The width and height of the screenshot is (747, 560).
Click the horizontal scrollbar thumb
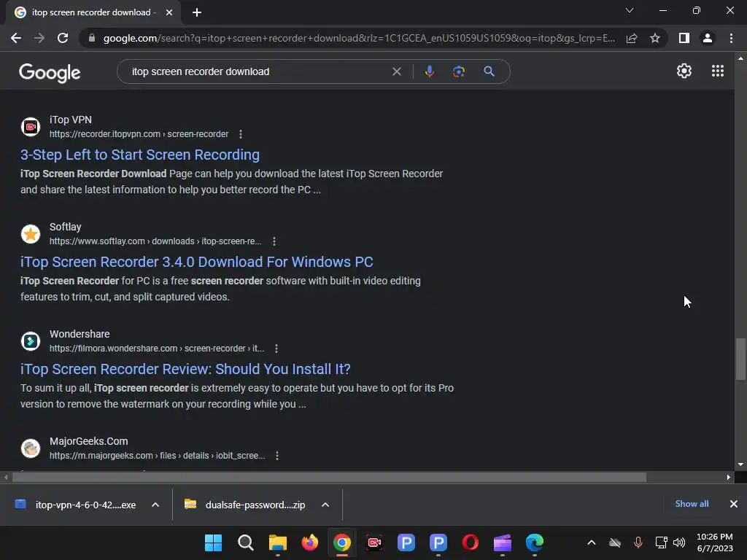329,477
